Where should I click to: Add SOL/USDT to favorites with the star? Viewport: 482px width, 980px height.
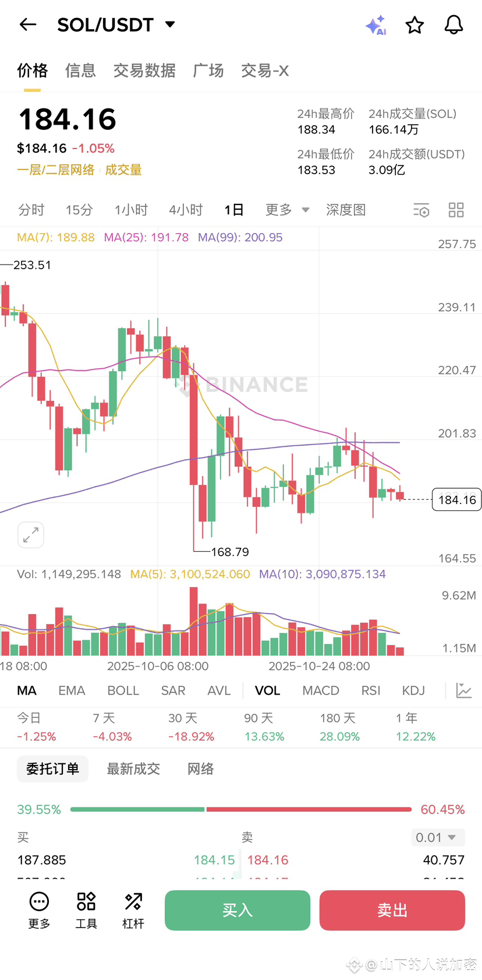[x=414, y=25]
